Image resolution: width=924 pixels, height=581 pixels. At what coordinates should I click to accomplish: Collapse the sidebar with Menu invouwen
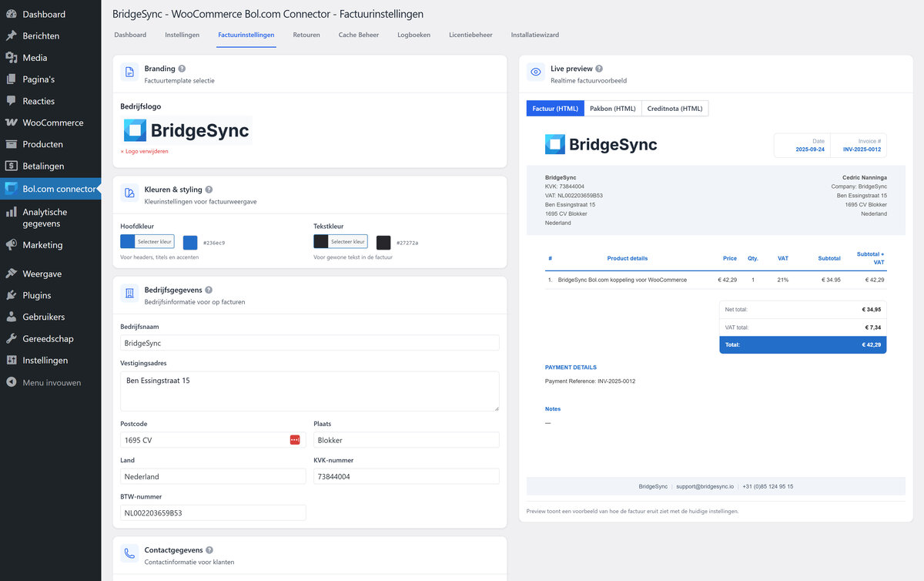51,382
